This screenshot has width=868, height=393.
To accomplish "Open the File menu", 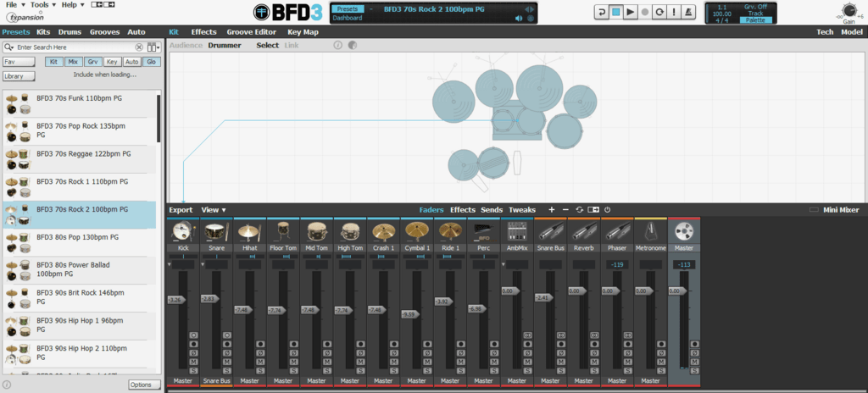I will (x=14, y=4).
